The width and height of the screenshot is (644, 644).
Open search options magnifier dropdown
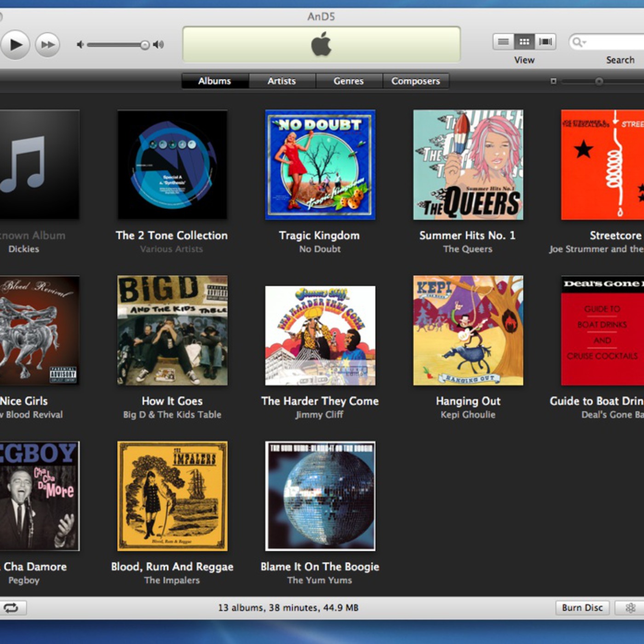pyautogui.click(x=578, y=42)
